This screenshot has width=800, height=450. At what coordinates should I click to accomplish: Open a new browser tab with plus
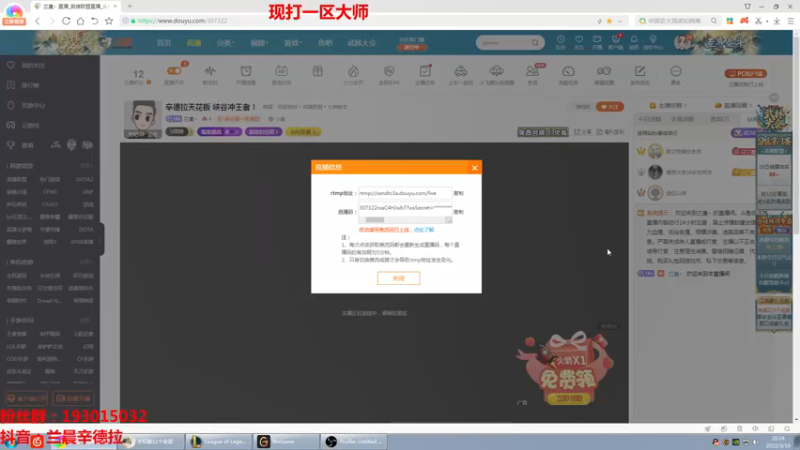pyautogui.click(x=130, y=6)
